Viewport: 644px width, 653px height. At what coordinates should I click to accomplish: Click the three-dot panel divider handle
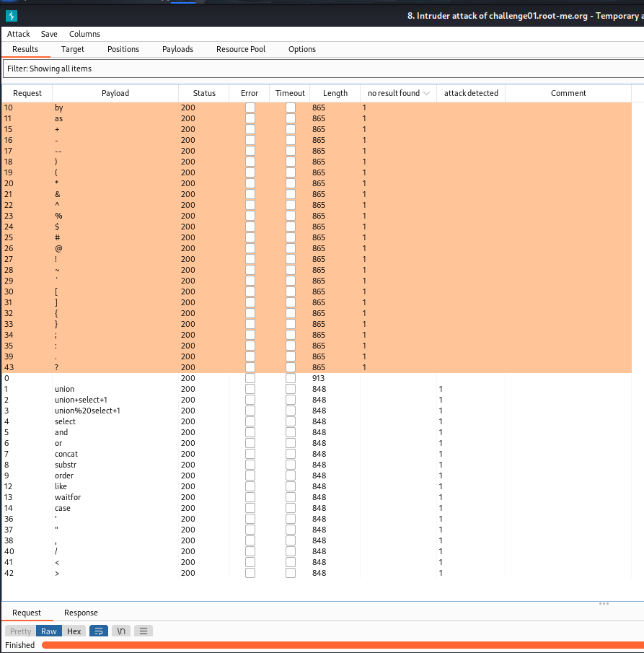[604, 603]
